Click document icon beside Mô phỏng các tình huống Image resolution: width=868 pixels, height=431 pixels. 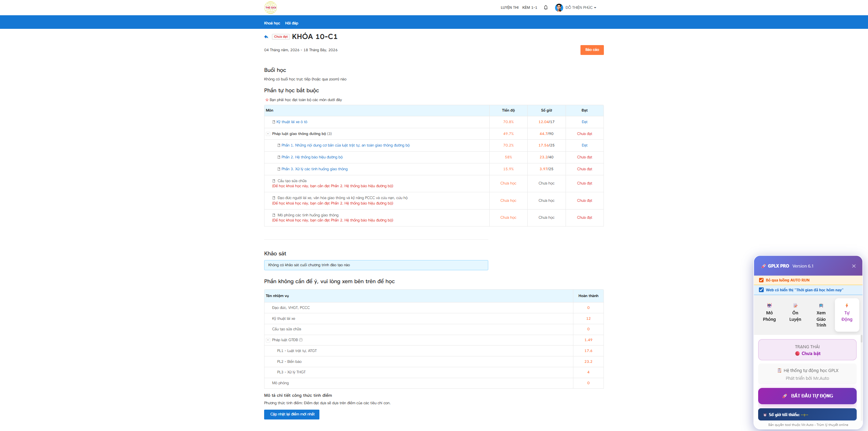click(x=274, y=215)
